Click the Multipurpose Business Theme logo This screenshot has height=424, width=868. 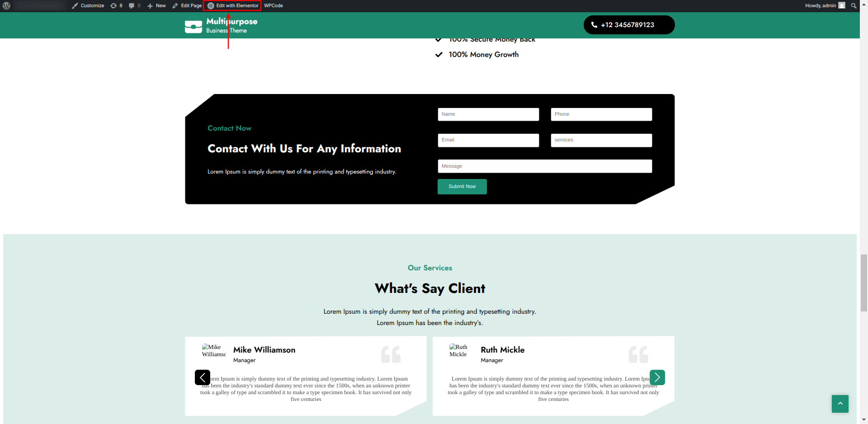(221, 25)
